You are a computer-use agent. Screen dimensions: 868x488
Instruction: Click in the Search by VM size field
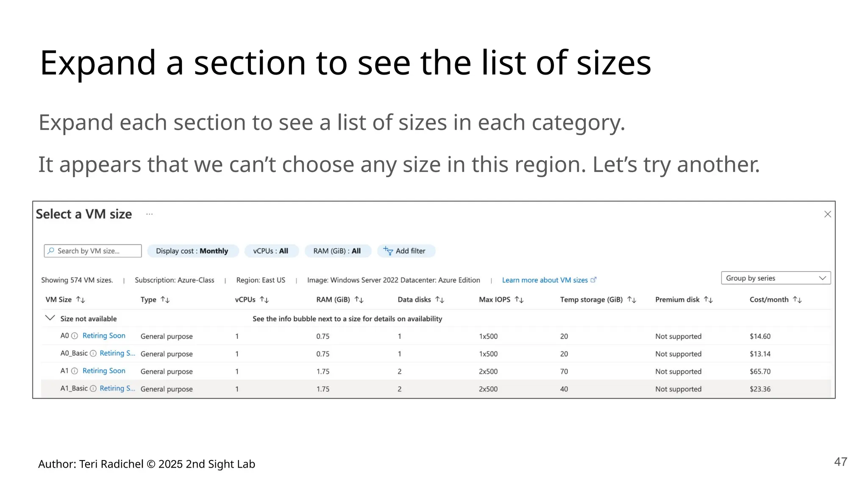(x=93, y=251)
